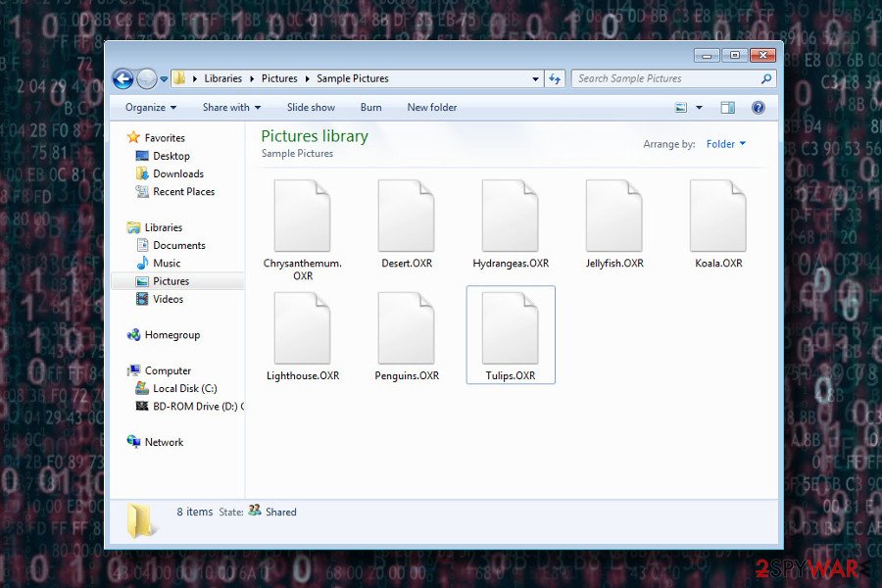
Task: Open the Share with menu
Action: click(231, 108)
